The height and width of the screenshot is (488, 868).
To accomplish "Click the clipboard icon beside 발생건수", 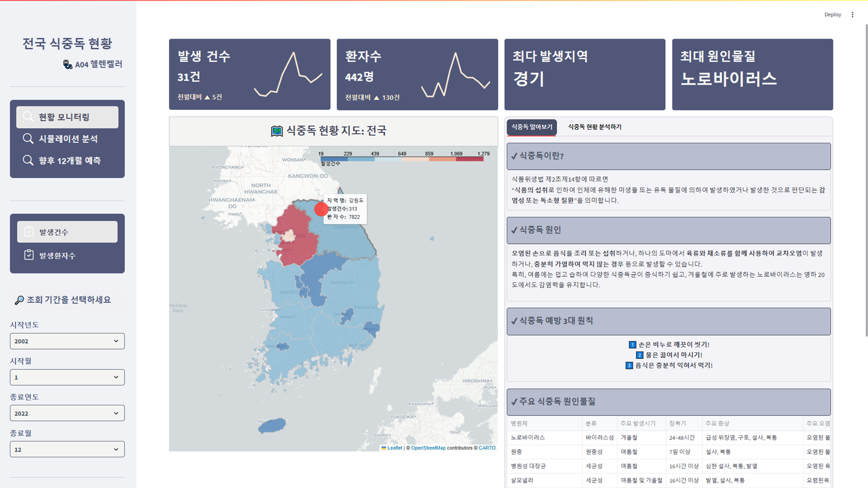I will click(29, 232).
